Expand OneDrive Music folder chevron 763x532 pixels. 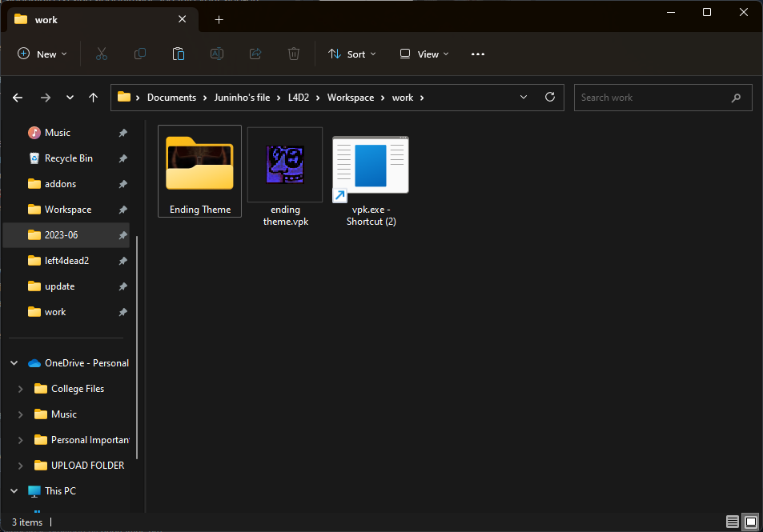click(21, 415)
